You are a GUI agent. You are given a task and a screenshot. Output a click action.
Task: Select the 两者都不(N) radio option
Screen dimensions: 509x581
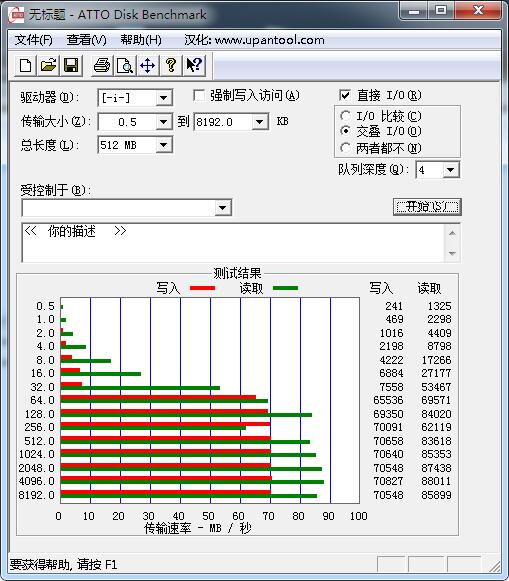tap(345, 148)
